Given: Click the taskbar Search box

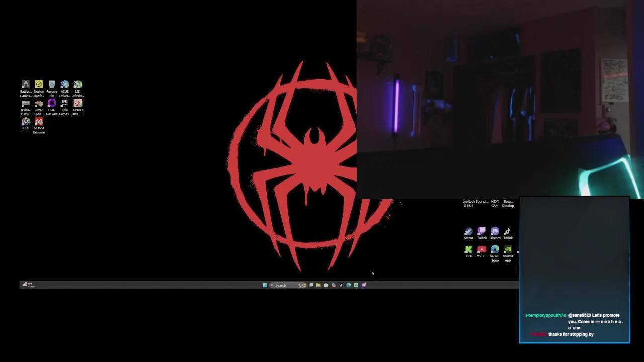Looking at the screenshot, I should coord(288,285).
